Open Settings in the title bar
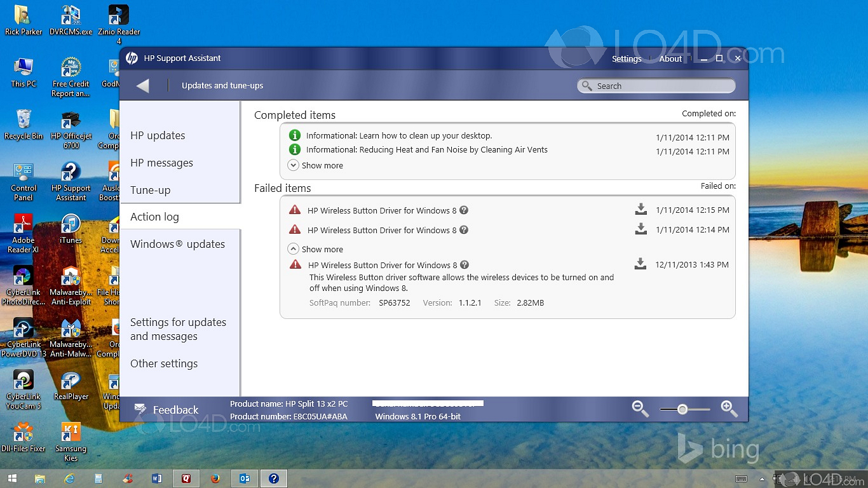 click(627, 58)
